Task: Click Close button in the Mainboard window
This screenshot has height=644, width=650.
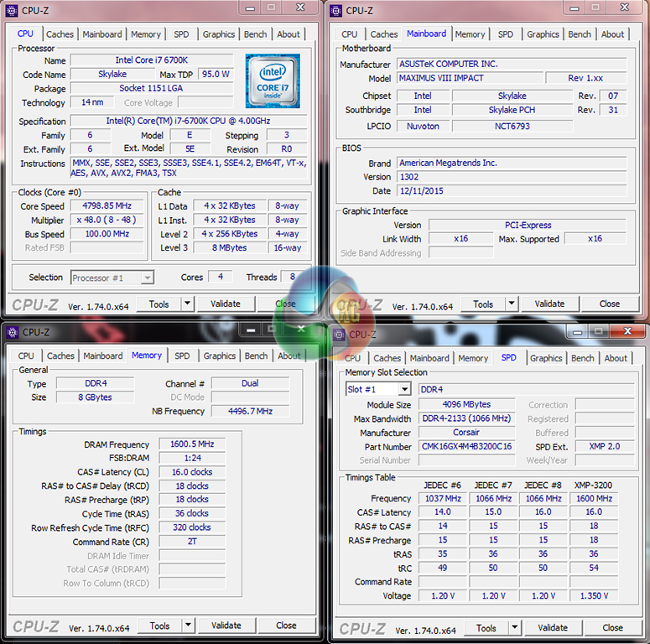Action: (x=610, y=304)
